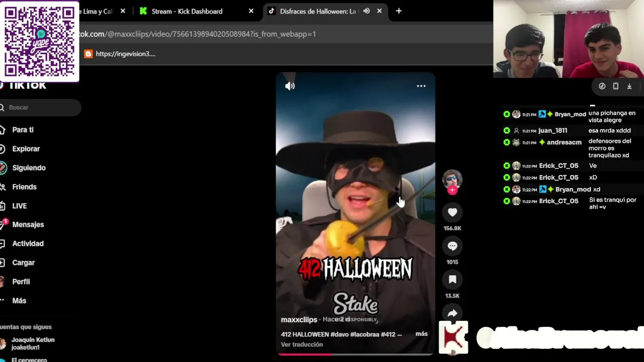
Task: Select andresacm chat username
Action: coord(564,143)
